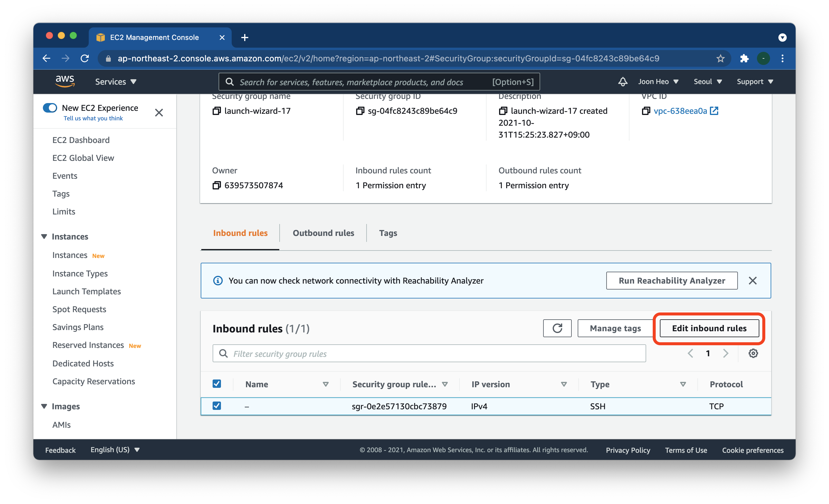This screenshot has height=504, width=829.
Task: Click the copy icon next to owner ID
Action: (217, 185)
